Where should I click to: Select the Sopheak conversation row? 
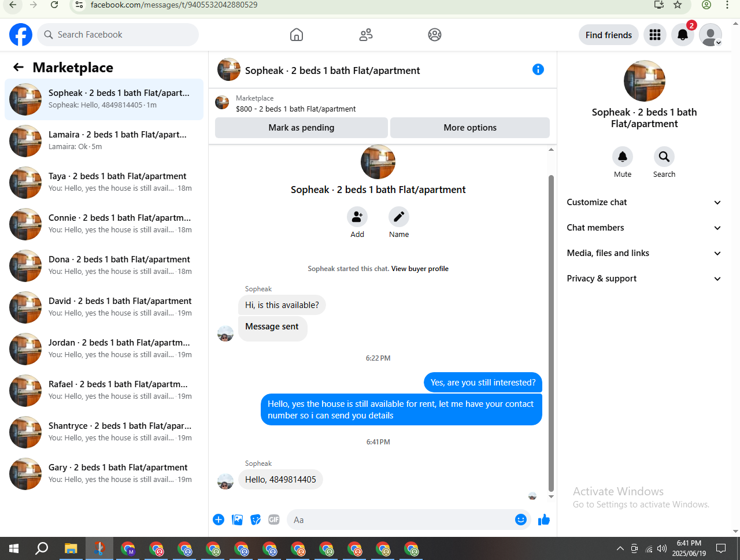tap(104, 99)
